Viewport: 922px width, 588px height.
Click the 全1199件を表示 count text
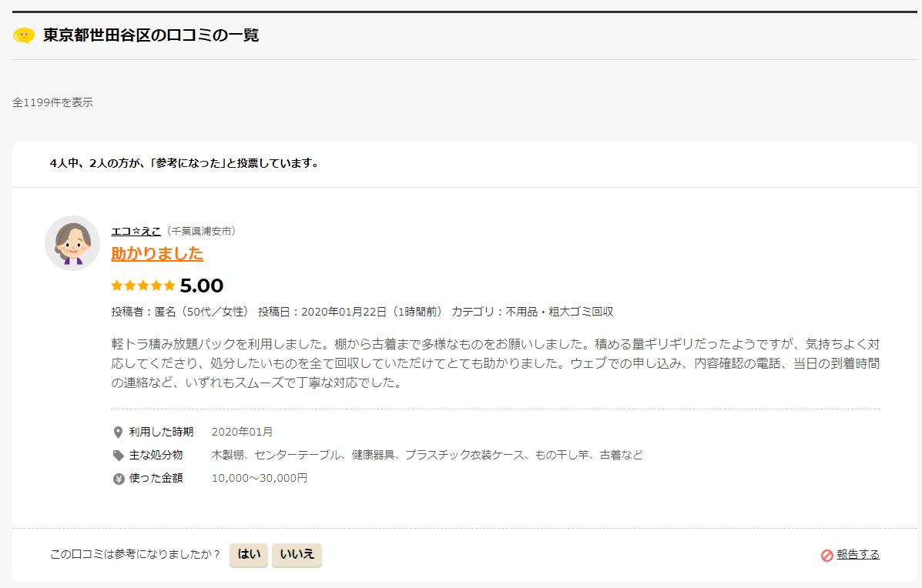pos(53,102)
